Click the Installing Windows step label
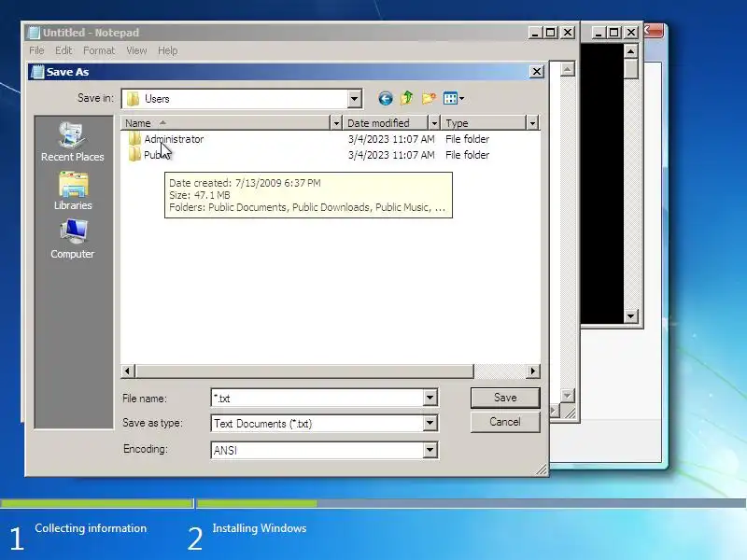 [260, 528]
